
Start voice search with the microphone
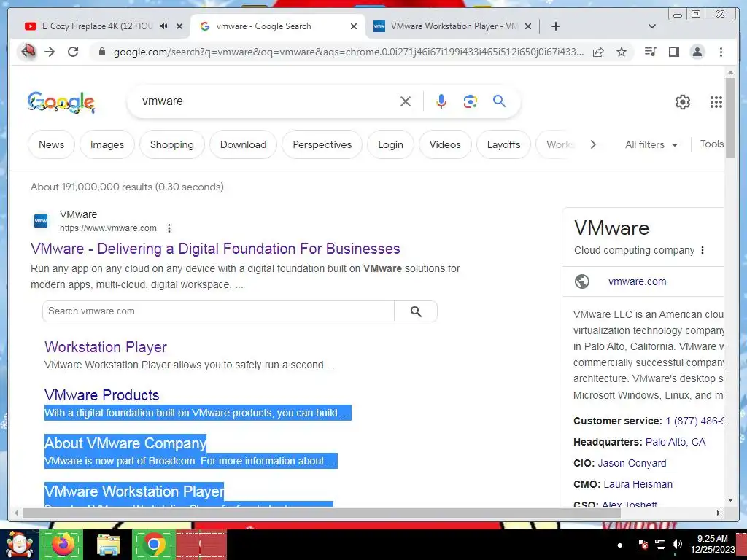pyautogui.click(x=441, y=101)
